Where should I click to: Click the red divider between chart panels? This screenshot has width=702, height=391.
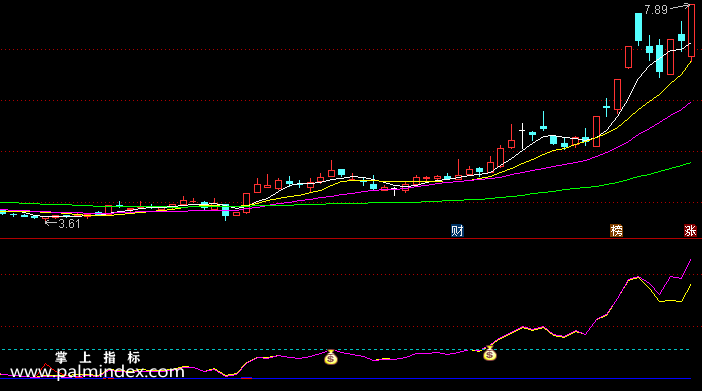[351, 239]
